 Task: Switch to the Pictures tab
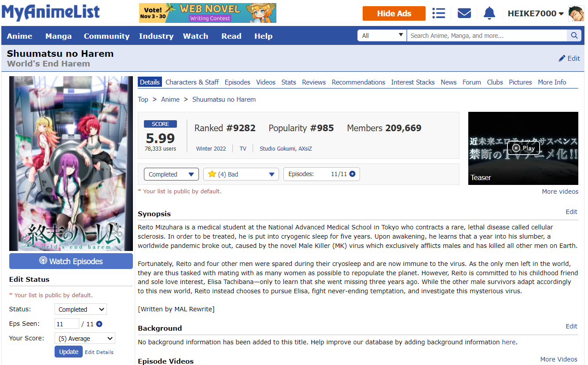520,82
